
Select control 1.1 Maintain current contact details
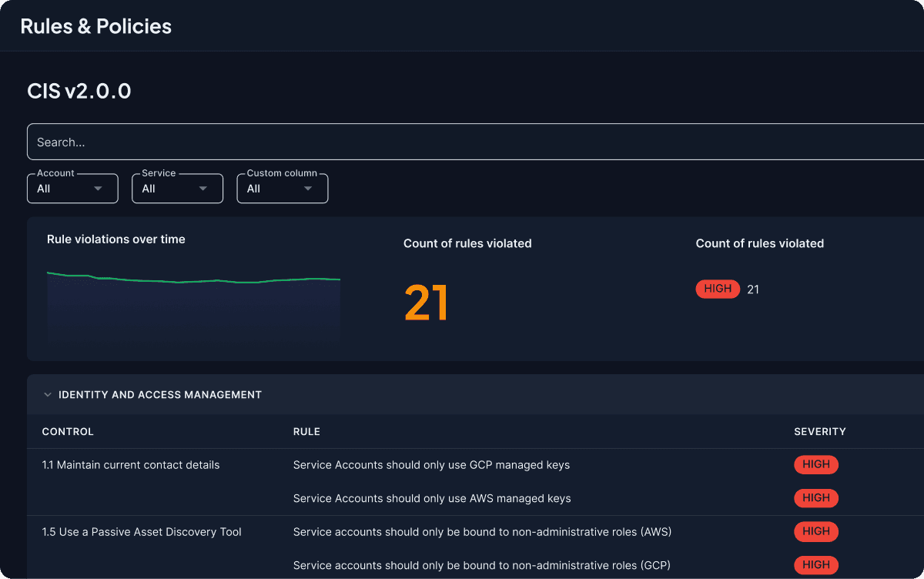(x=131, y=465)
